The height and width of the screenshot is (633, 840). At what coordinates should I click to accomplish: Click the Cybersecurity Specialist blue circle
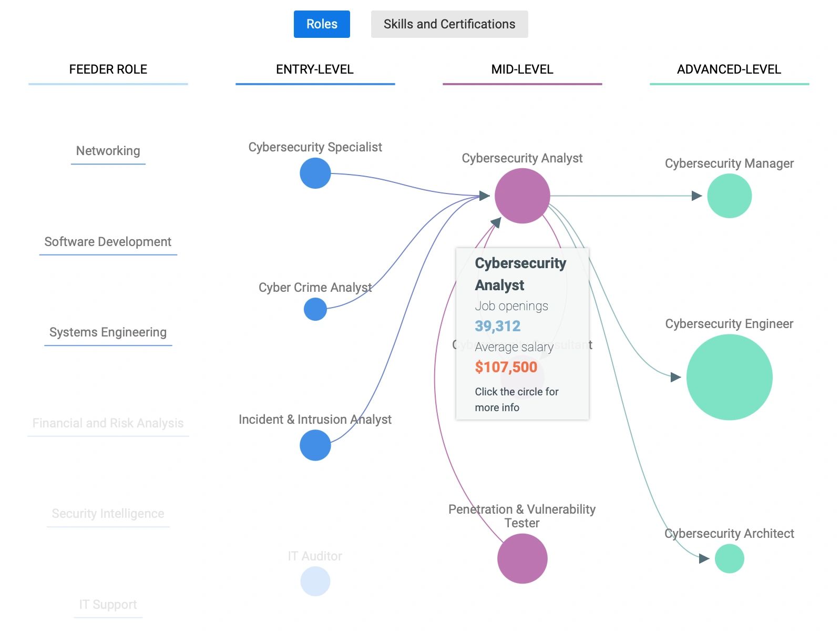point(315,173)
